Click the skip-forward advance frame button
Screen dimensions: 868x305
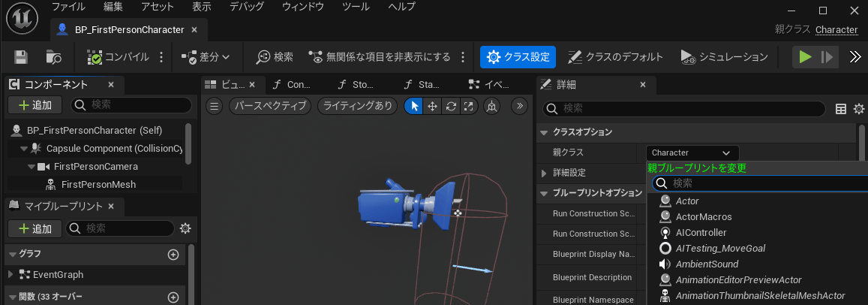[x=827, y=56]
